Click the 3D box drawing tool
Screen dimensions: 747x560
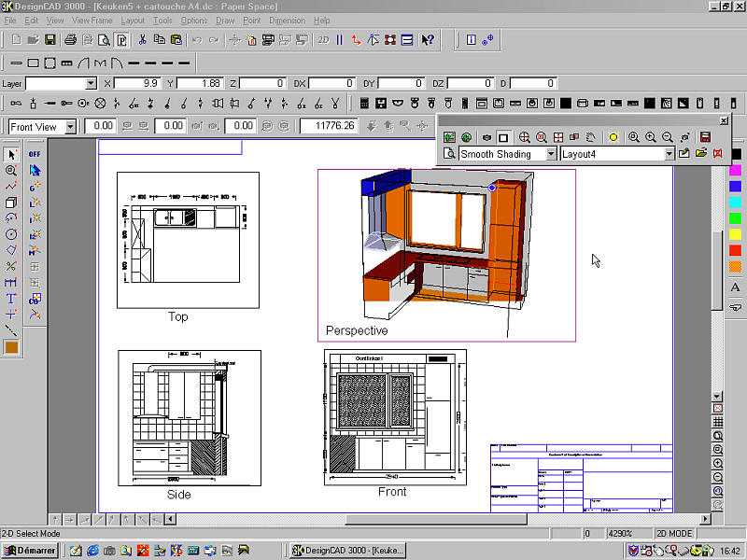(x=11, y=203)
